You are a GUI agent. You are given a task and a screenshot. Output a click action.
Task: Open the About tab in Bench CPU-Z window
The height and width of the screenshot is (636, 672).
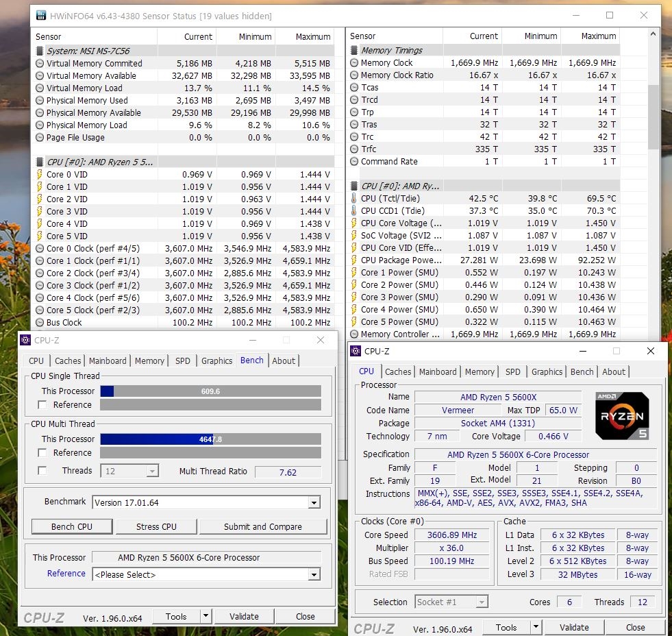(284, 361)
